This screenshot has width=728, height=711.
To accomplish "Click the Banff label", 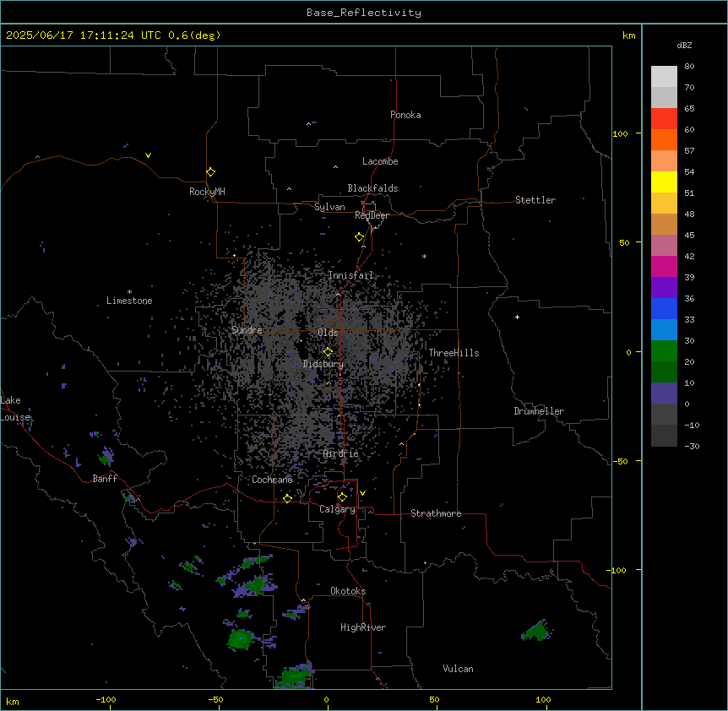I will coord(105,479).
